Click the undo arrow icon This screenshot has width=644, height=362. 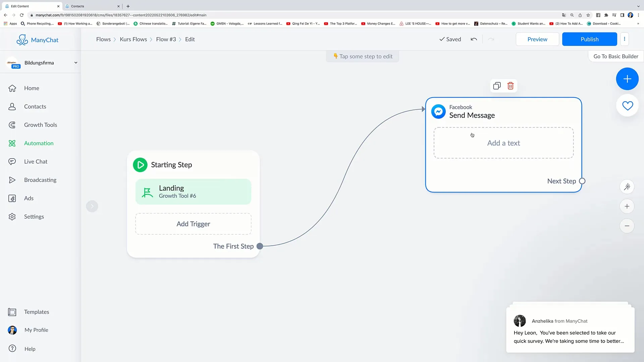(x=474, y=39)
